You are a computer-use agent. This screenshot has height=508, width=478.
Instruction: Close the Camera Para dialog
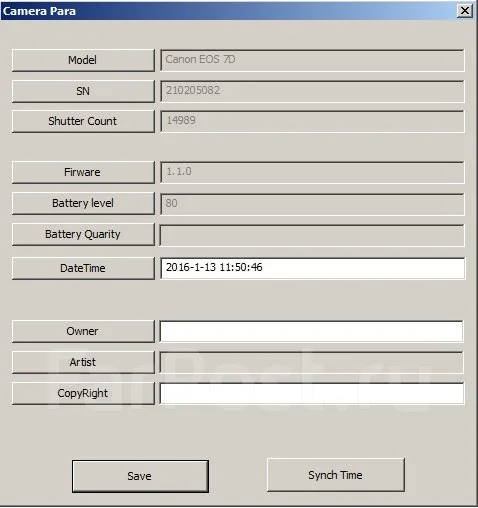(465, 11)
